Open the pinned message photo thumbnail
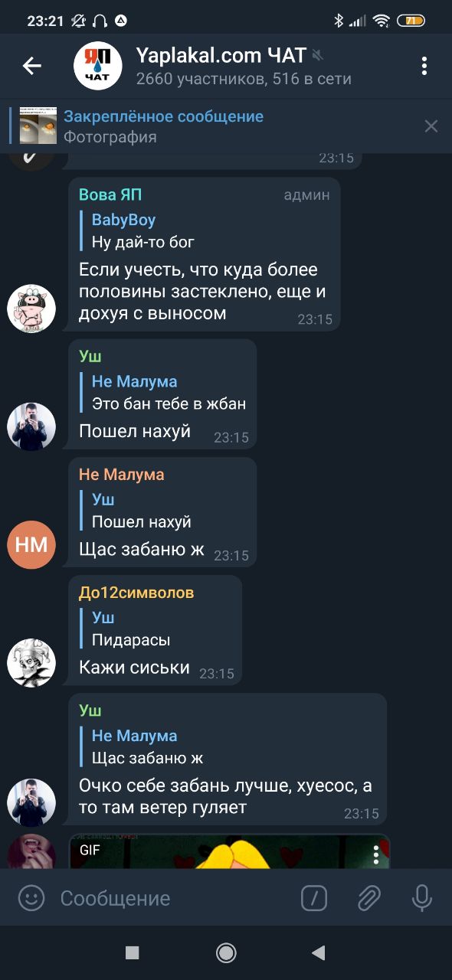452x980 pixels. pos(38,126)
